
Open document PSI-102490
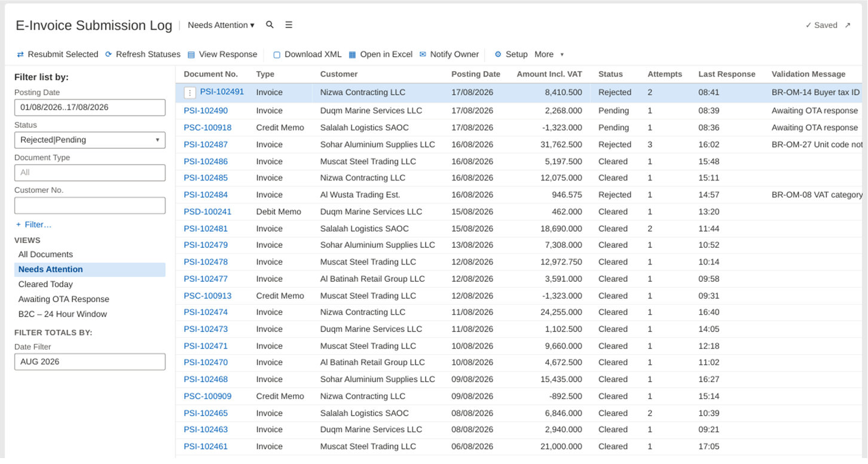[206, 110]
